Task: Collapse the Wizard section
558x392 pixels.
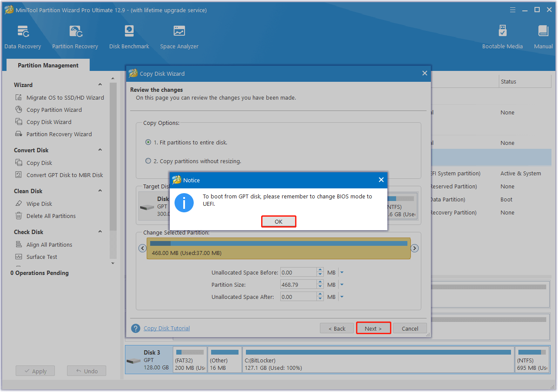Action: click(x=100, y=84)
